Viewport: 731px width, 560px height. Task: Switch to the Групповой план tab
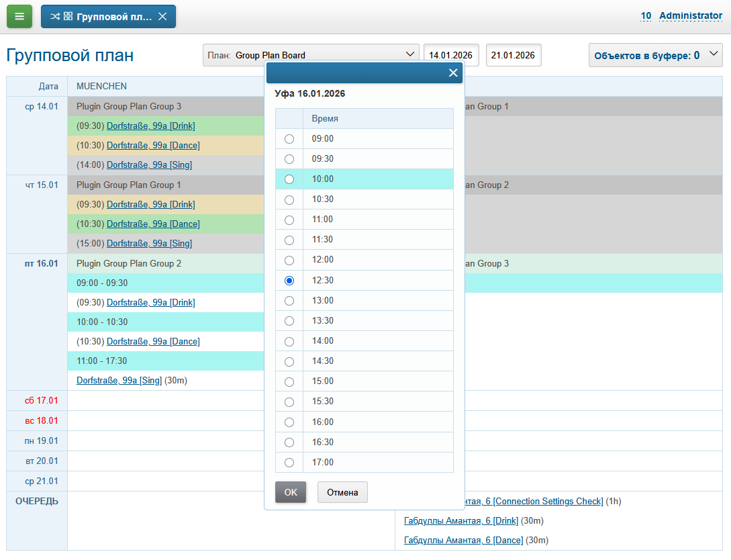107,17
